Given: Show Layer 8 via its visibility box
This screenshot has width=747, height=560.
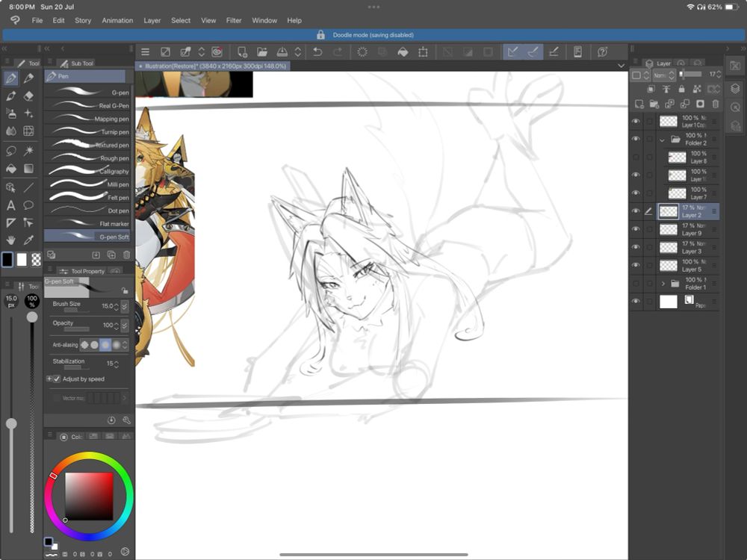Looking at the screenshot, I should click(636, 157).
